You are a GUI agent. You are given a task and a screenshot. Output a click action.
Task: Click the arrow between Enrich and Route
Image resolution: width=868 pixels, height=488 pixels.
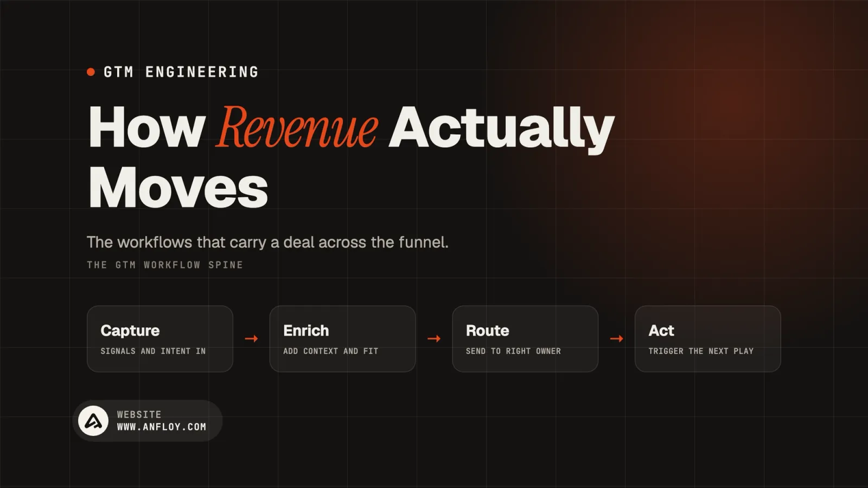point(434,339)
